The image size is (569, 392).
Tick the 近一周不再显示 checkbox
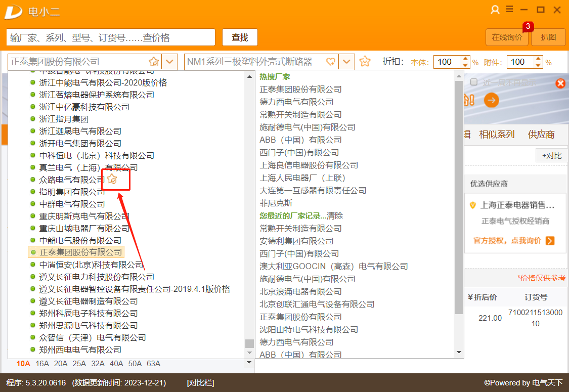(x=474, y=82)
